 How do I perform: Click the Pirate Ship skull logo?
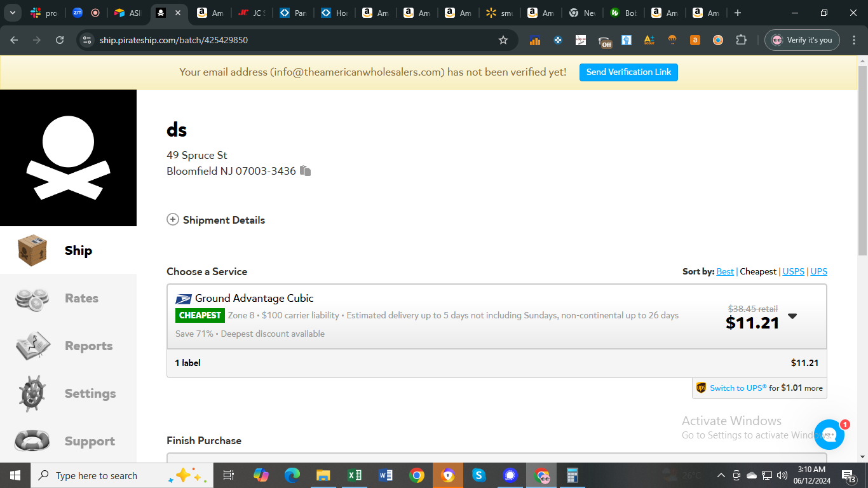68,158
